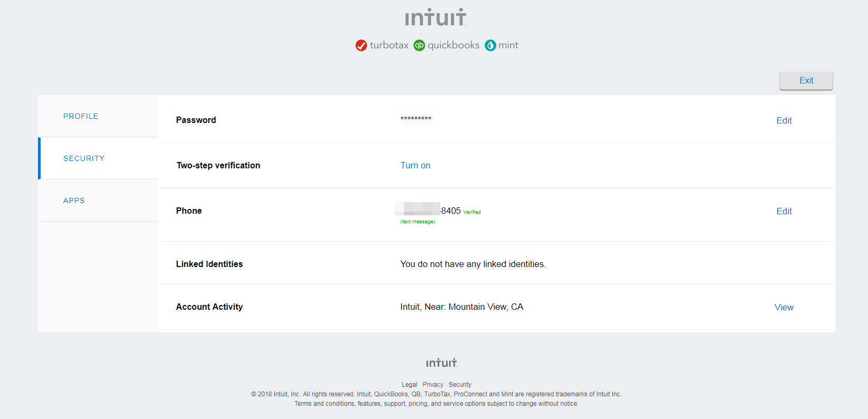Click the phone number ending 8405

point(428,211)
